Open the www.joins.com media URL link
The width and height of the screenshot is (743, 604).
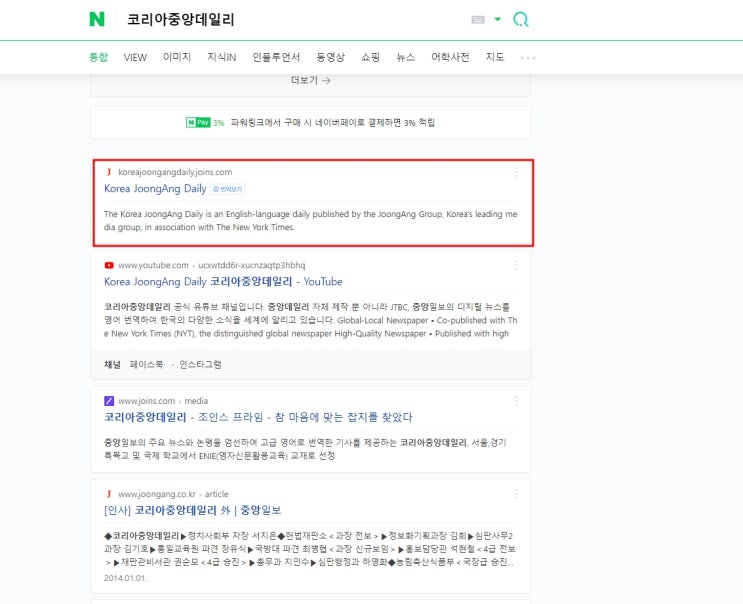163,401
